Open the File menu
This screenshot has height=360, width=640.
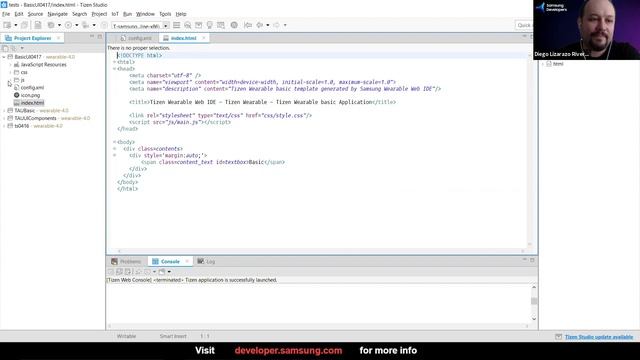click(x=6, y=14)
